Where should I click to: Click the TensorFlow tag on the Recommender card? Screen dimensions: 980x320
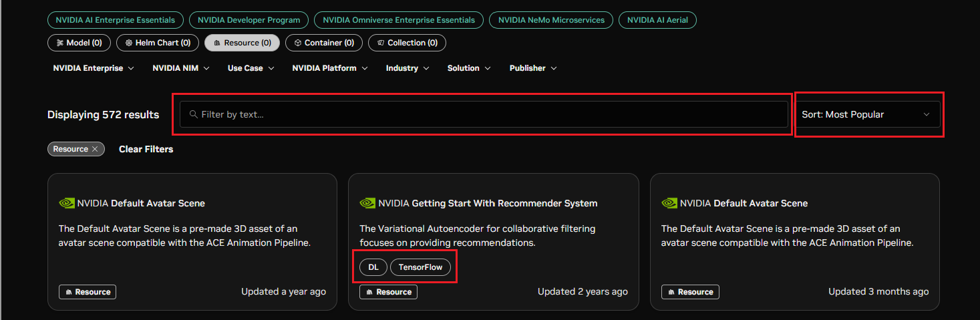pos(420,267)
